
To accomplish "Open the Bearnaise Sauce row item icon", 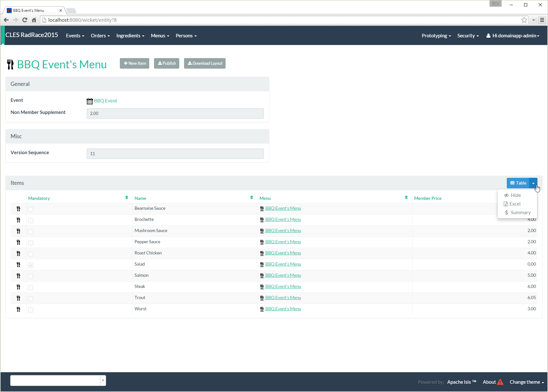I will click(19, 209).
